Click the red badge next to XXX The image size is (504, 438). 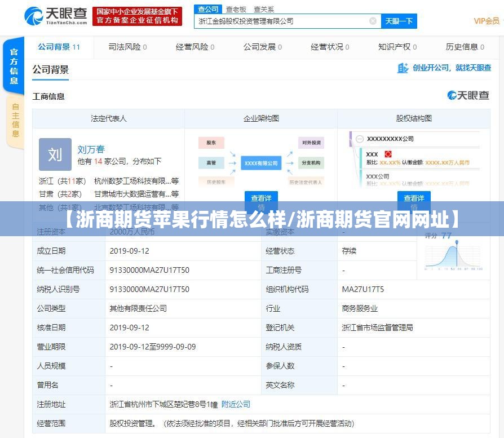(388, 154)
